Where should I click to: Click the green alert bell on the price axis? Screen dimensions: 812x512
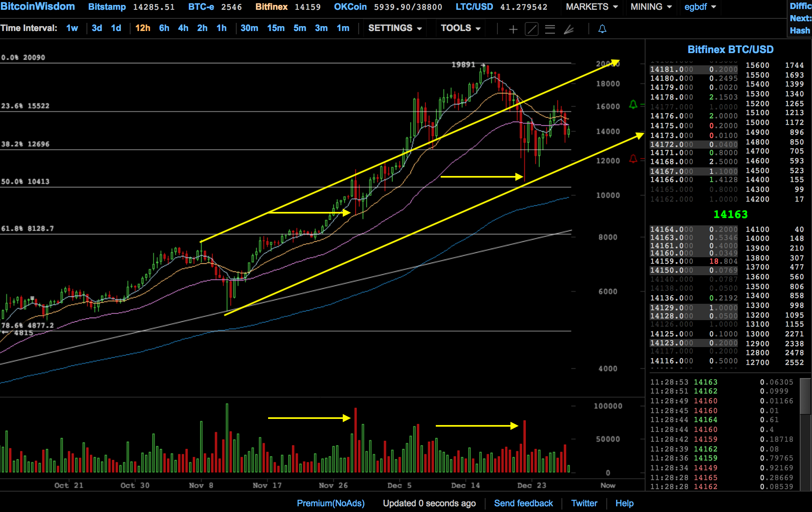633,105
